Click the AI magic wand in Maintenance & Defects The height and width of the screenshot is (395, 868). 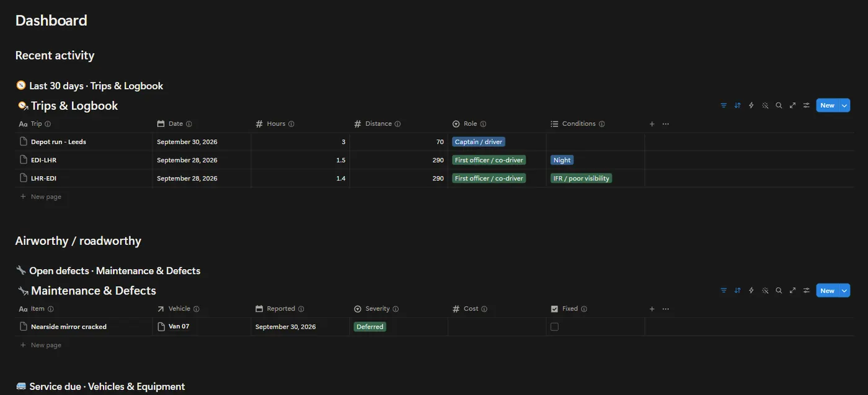(765, 290)
